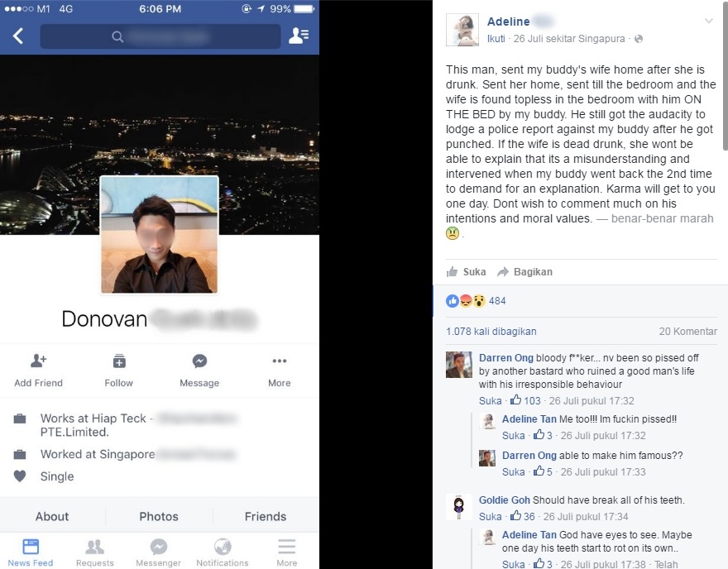Open Darren Ong's profile link
The width and height of the screenshot is (728, 569).
click(x=506, y=358)
